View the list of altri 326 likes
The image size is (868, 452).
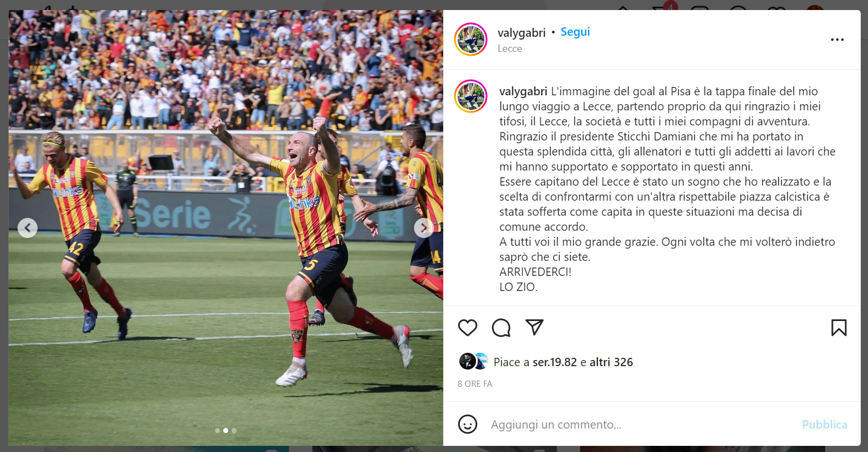pos(611,362)
